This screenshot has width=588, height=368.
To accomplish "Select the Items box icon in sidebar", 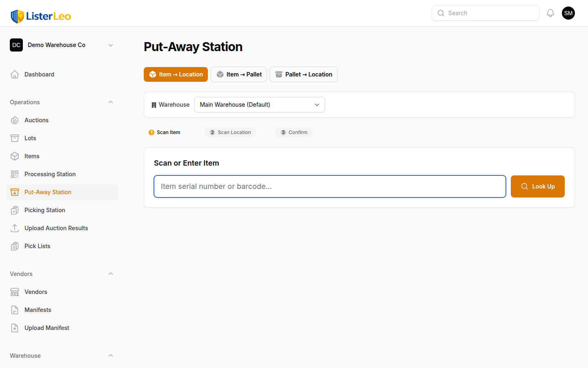I will pos(15,156).
